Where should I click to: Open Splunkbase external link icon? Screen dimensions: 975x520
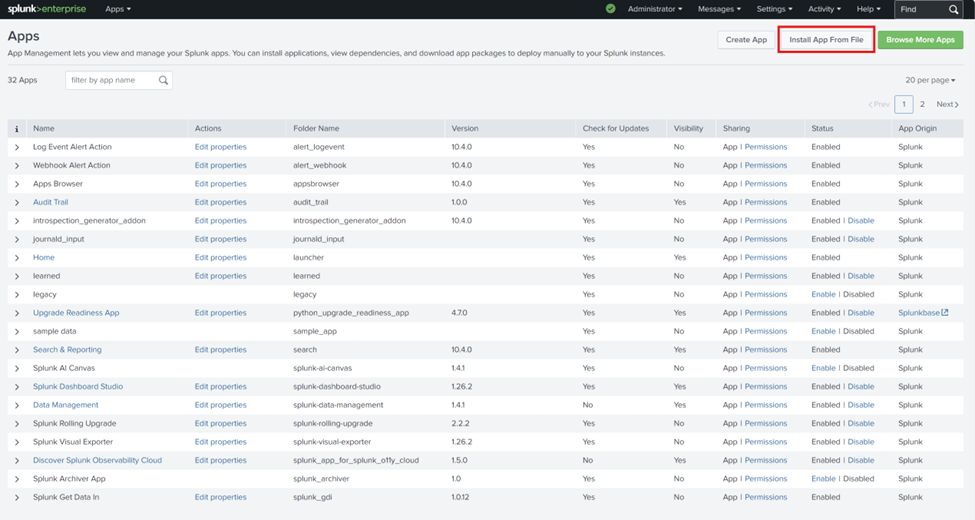945,313
